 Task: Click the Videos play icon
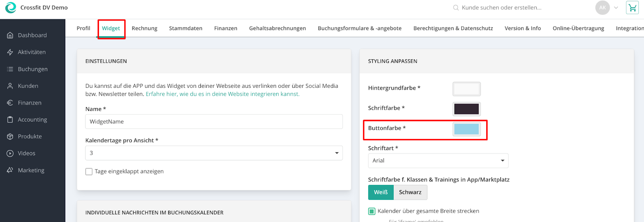10,154
